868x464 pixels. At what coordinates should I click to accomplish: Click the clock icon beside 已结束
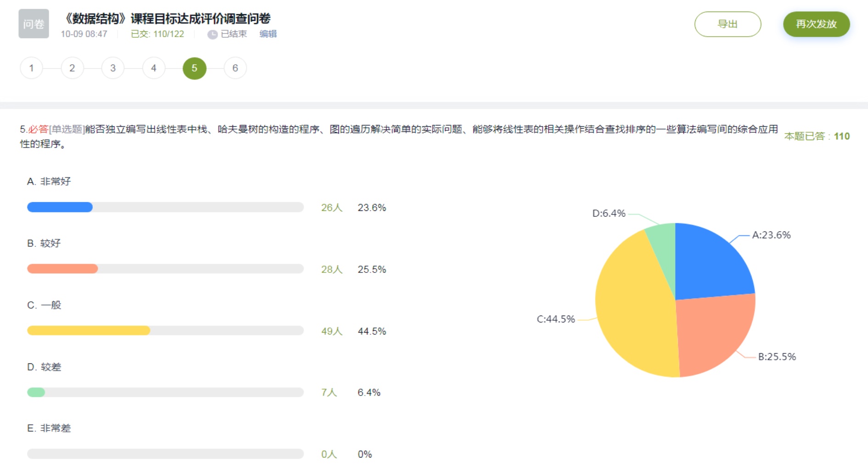coord(212,34)
